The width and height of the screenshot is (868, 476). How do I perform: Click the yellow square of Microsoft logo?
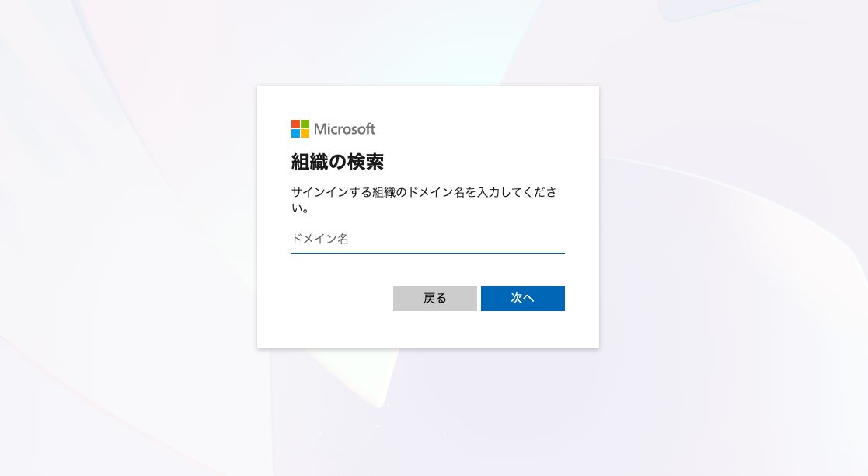click(305, 134)
